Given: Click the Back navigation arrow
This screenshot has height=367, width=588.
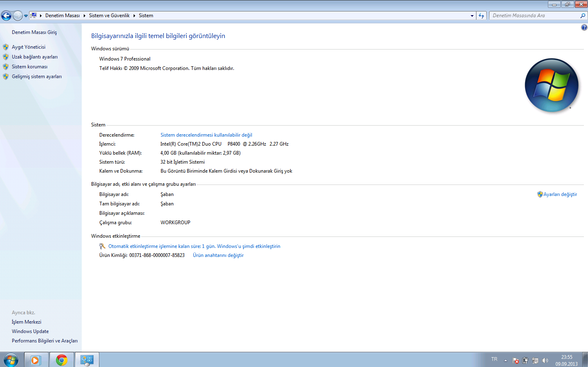Looking at the screenshot, I should (x=6, y=16).
